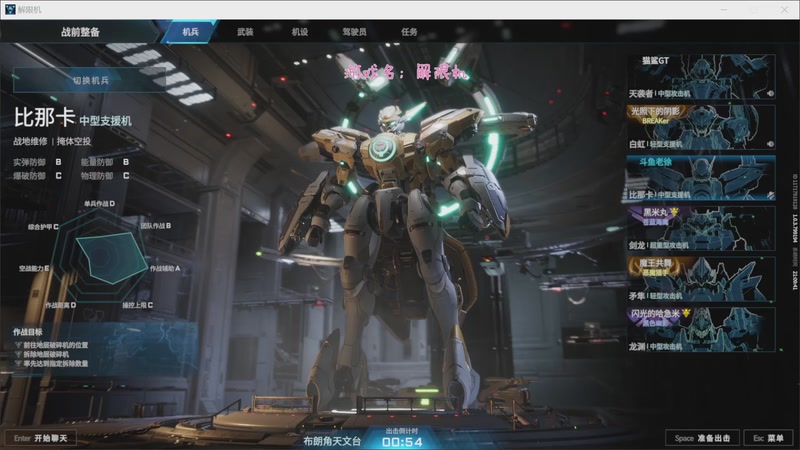Click objective icon beside 拆除地层破碎机
Screen dimensions: 800x450
tap(18, 354)
